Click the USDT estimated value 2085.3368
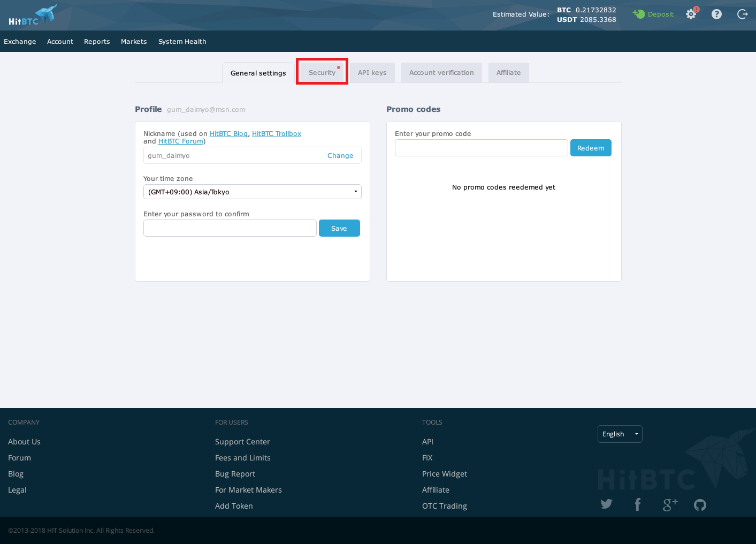The image size is (756, 544). coord(598,20)
